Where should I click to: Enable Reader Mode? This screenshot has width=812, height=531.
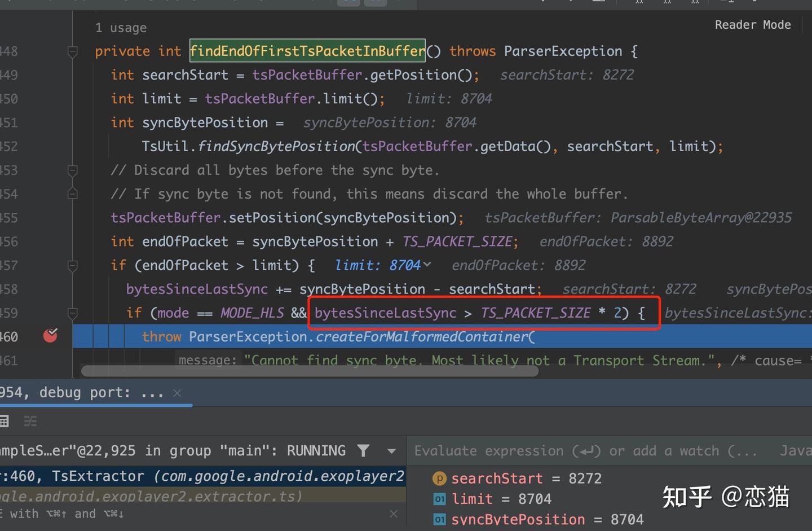(753, 24)
